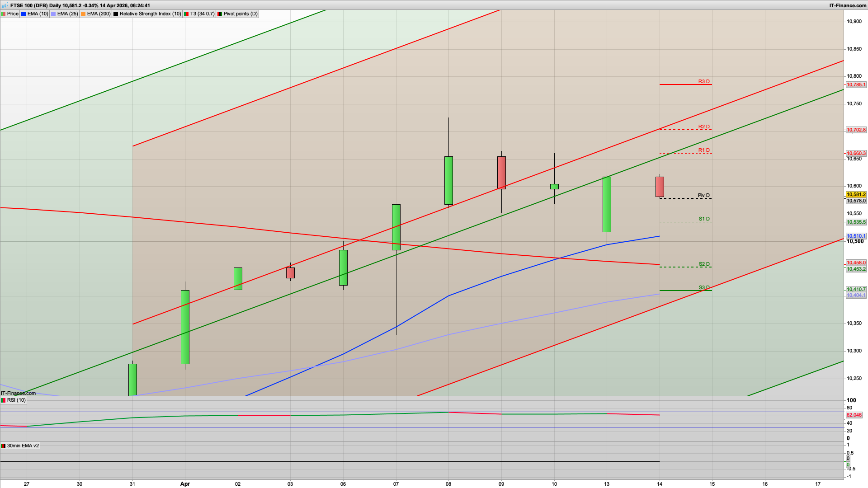The image size is (868, 488).
Task: Click the RSI (10) icon in the lower panel
Action: [3, 400]
